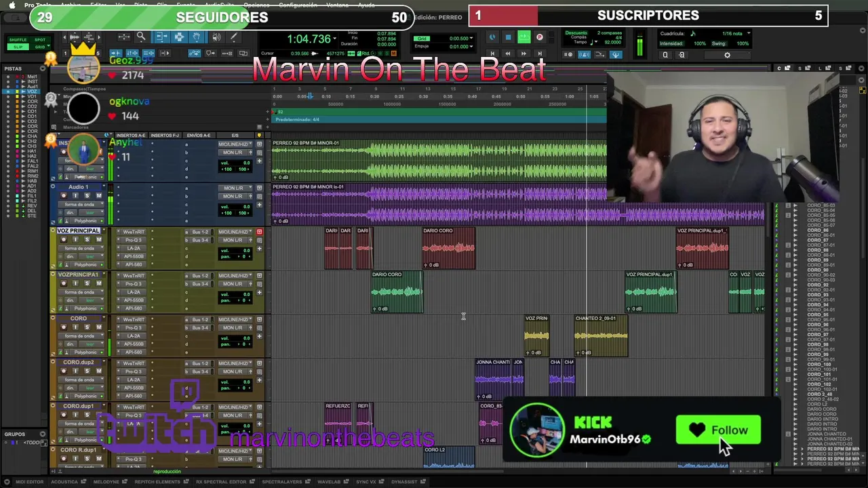Mute the VOZ PRINCIPAL track

coord(98,240)
